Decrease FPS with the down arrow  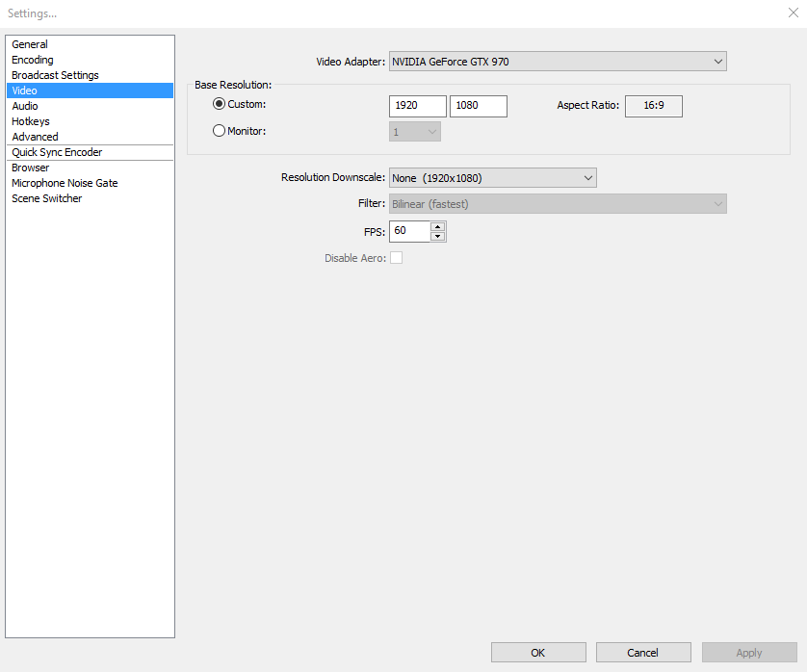click(x=437, y=236)
